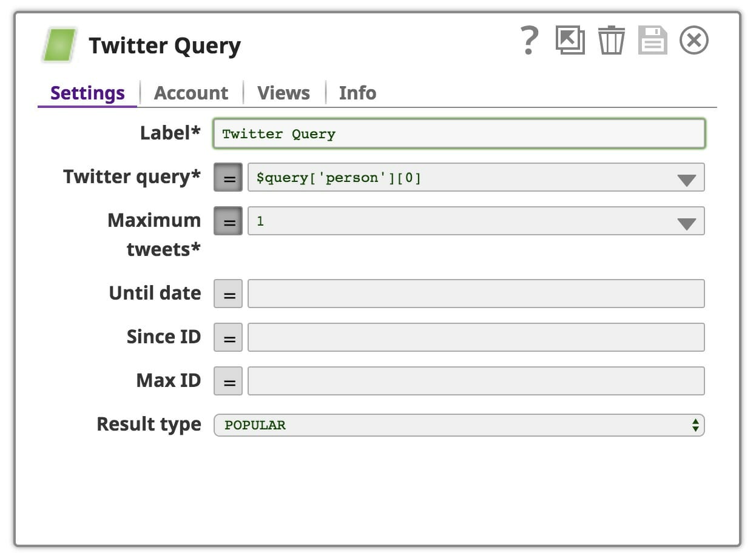Expand the Twitter query dropdown arrow
This screenshot has height=558, width=756.
coord(686,180)
